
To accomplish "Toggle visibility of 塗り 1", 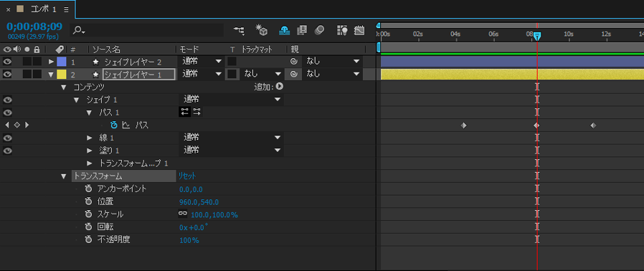I will (x=7, y=151).
